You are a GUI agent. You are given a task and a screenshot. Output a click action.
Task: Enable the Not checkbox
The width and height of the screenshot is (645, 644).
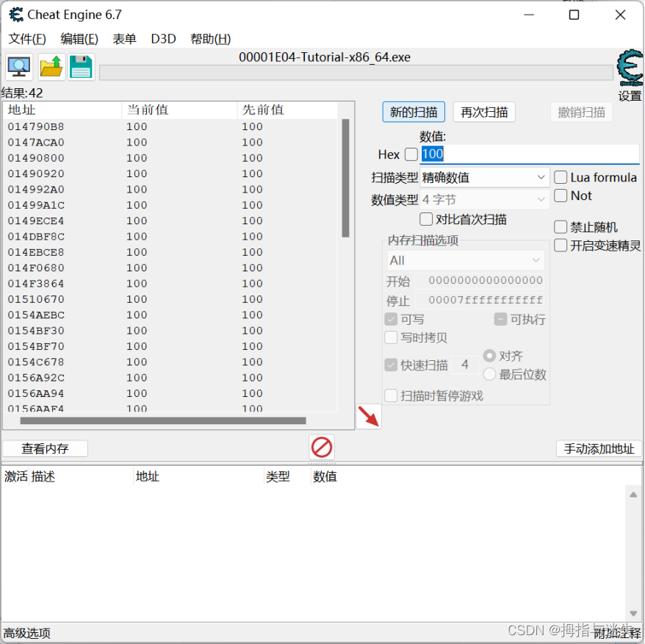tap(561, 196)
